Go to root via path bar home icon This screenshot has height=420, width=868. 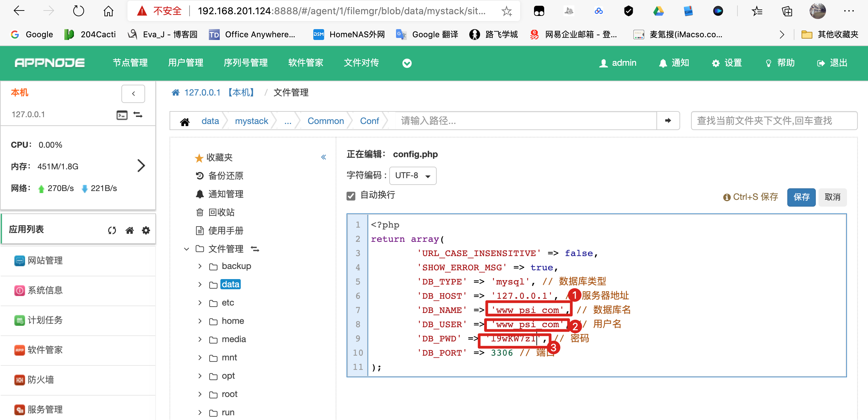tap(185, 122)
